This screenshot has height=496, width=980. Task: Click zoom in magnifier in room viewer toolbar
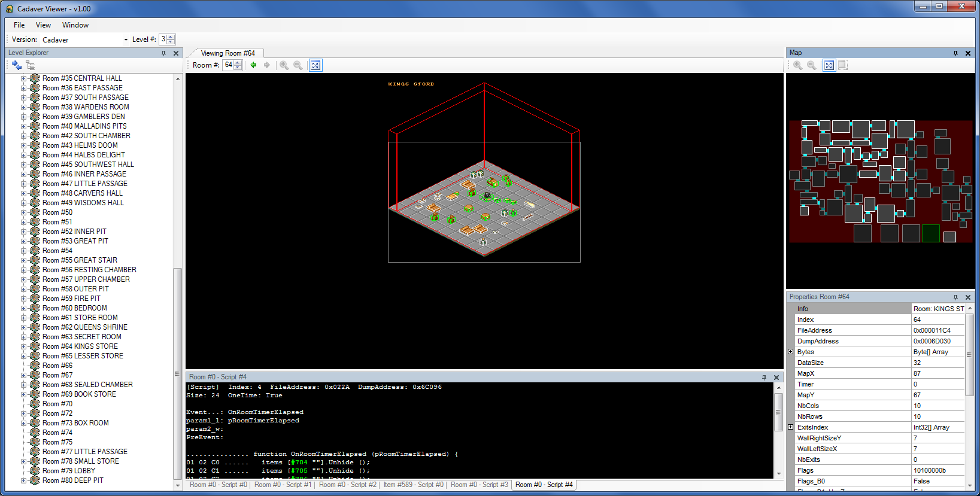point(284,65)
